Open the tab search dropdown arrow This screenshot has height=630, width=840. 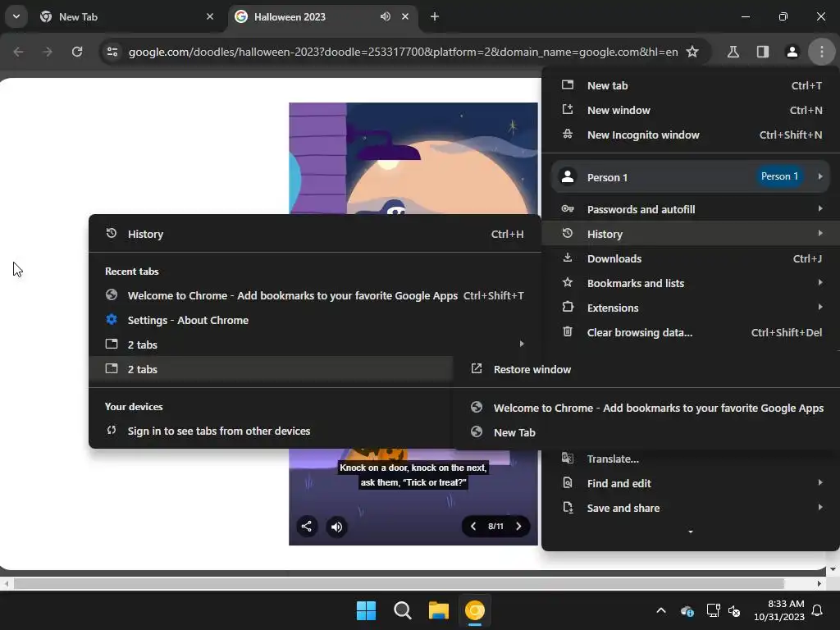(16, 16)
